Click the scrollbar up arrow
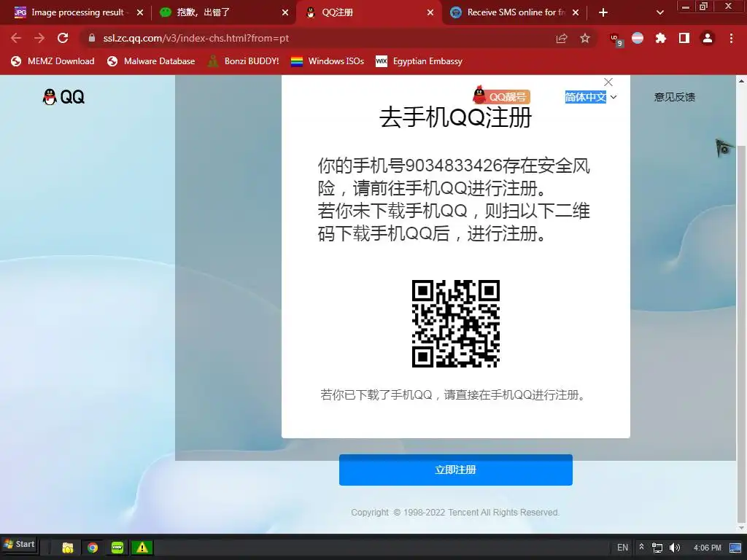Image resolution: width=747 pixels, height=560 pixels. [741, 81]
